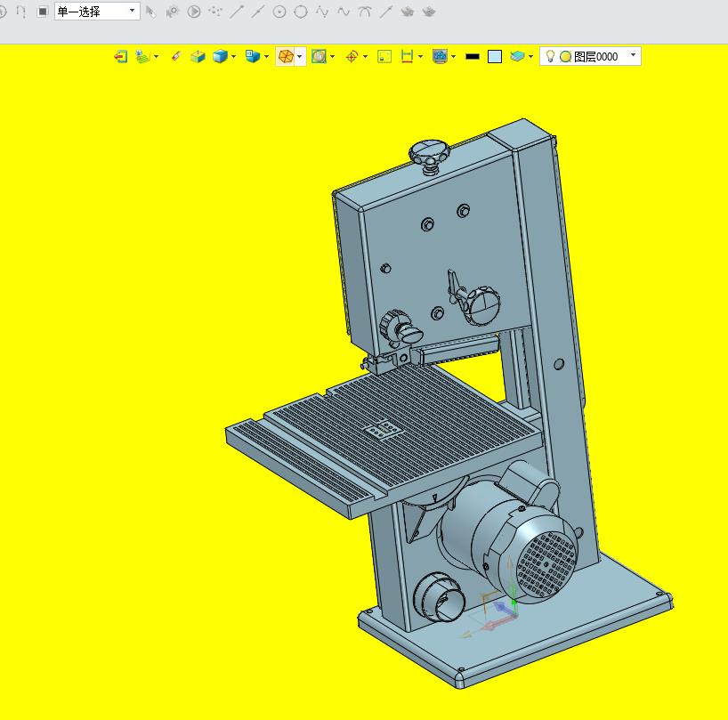Click the diagonal line snap icon

click(x=386, y=12)
